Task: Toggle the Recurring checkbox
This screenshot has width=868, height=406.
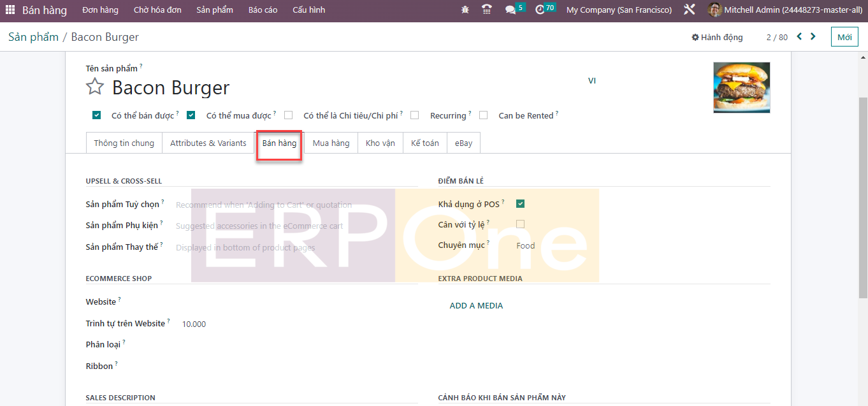Action: point(415,115)
